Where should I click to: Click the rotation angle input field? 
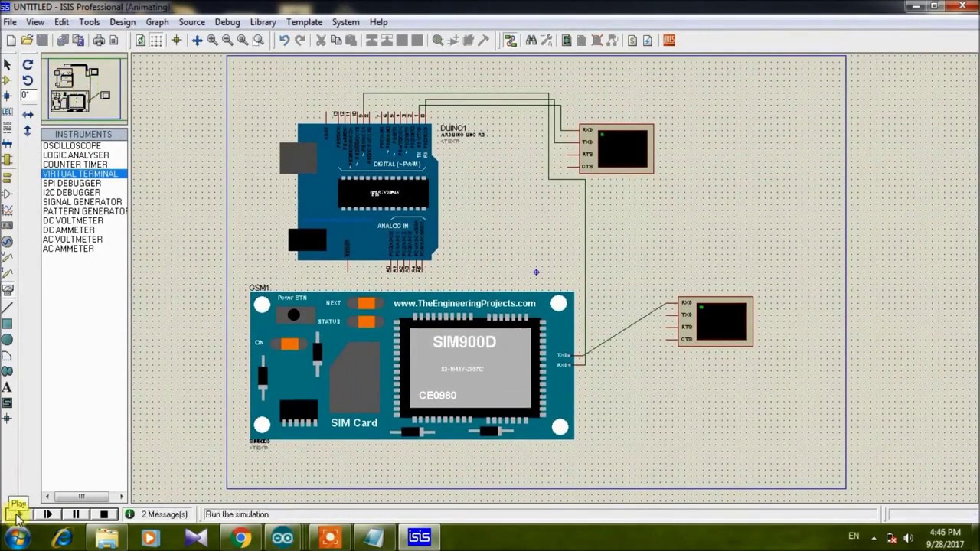[x=28, y=96]
